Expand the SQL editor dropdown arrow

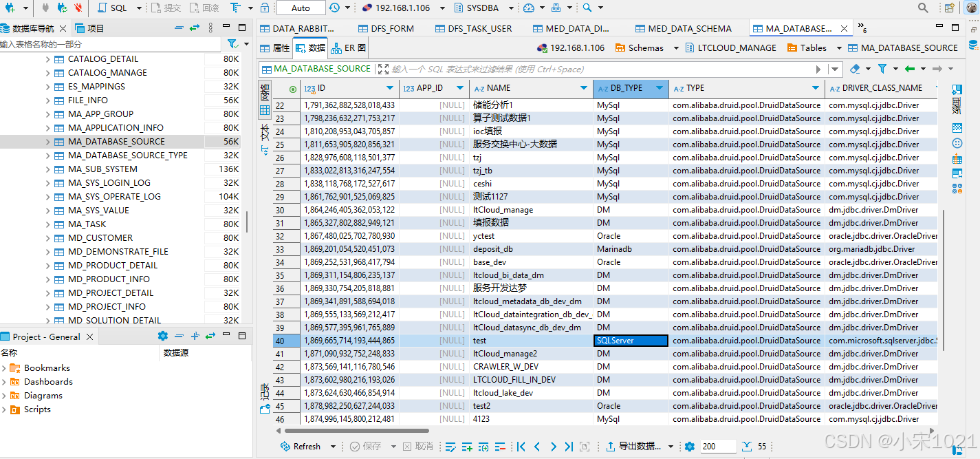point(138,8)
